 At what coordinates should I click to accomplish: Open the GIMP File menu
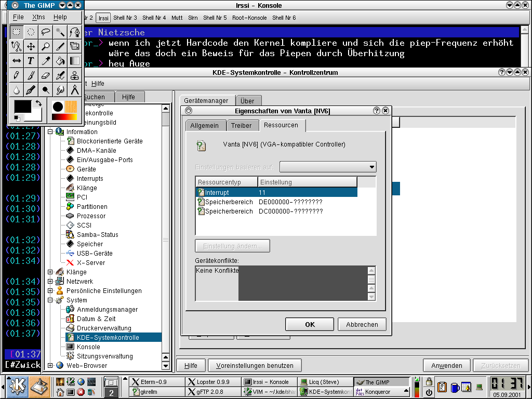coord(18,17)
